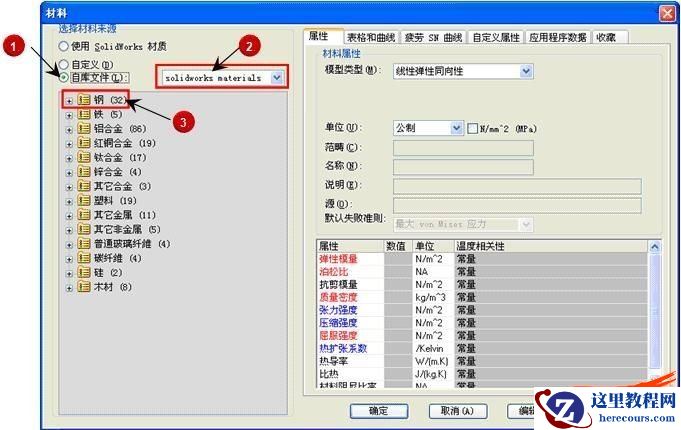
Task: Click the 钛合金 (17) folder icon
Action: pyautogui.click(x=83, y=157)
